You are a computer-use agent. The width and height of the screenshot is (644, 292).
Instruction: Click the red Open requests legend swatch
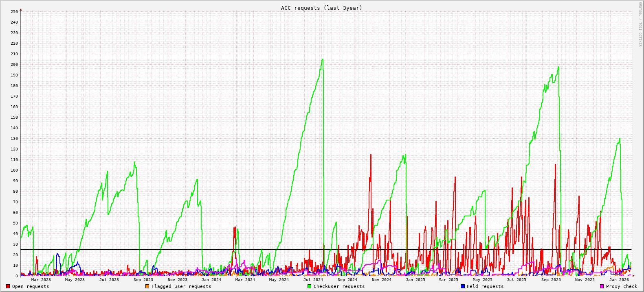click(x=8, y=286)
